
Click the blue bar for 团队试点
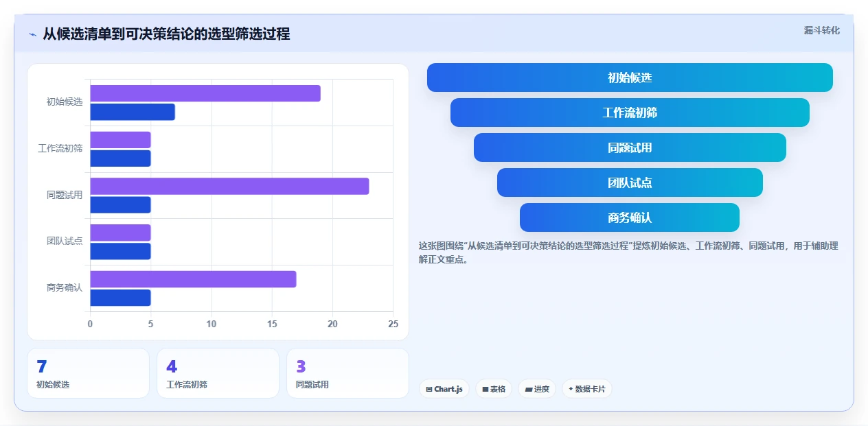[x=120, y=251]
